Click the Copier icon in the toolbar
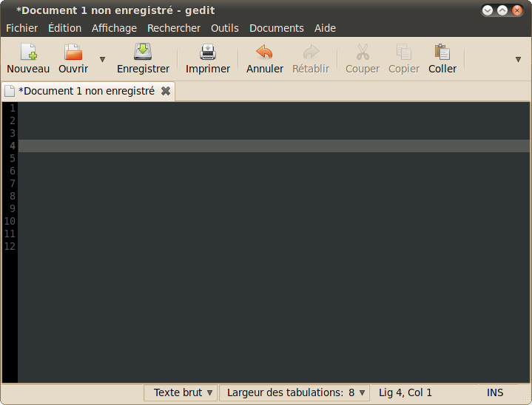This screenshot has width=532, height=405. (x=404, y=52)
